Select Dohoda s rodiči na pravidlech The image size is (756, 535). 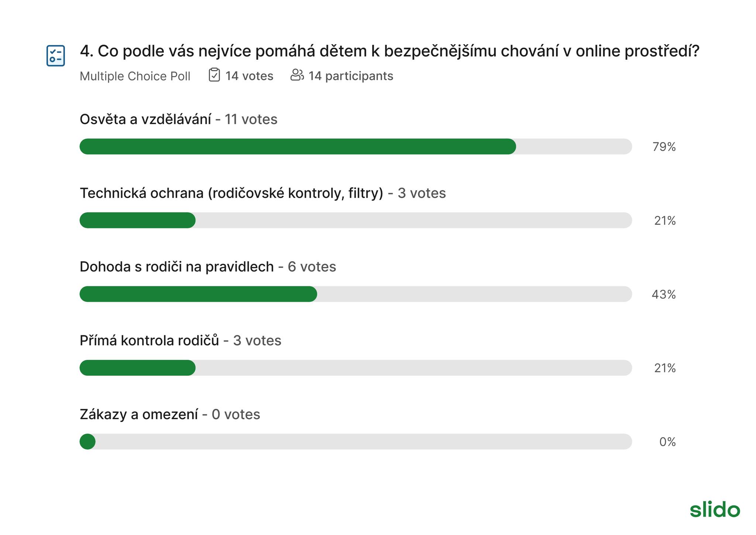pos(177,267)
